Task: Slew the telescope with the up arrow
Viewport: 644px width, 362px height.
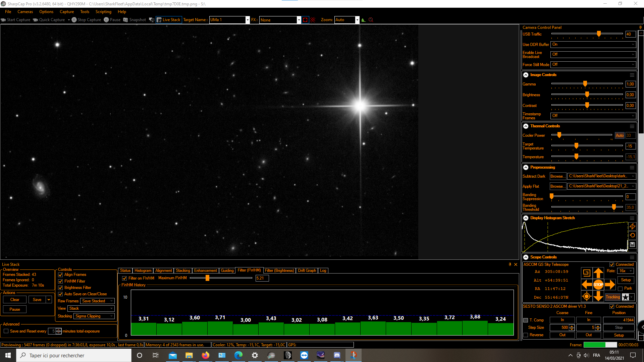Action: point(598,273)
